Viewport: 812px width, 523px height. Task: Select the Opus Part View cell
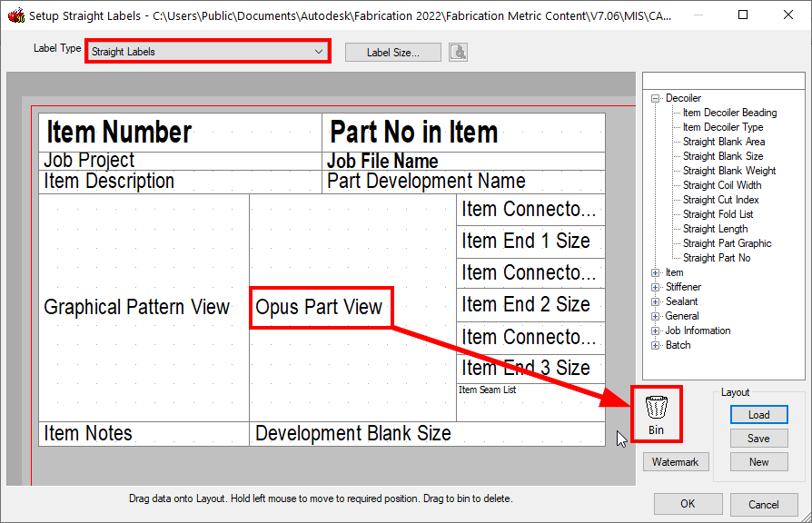(321, 308)
